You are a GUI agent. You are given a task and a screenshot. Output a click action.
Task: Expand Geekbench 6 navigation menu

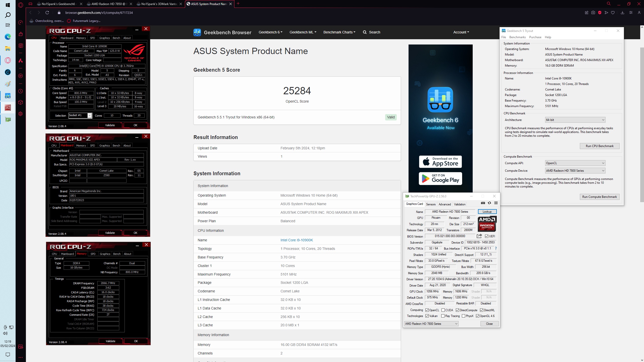point(270,32)
